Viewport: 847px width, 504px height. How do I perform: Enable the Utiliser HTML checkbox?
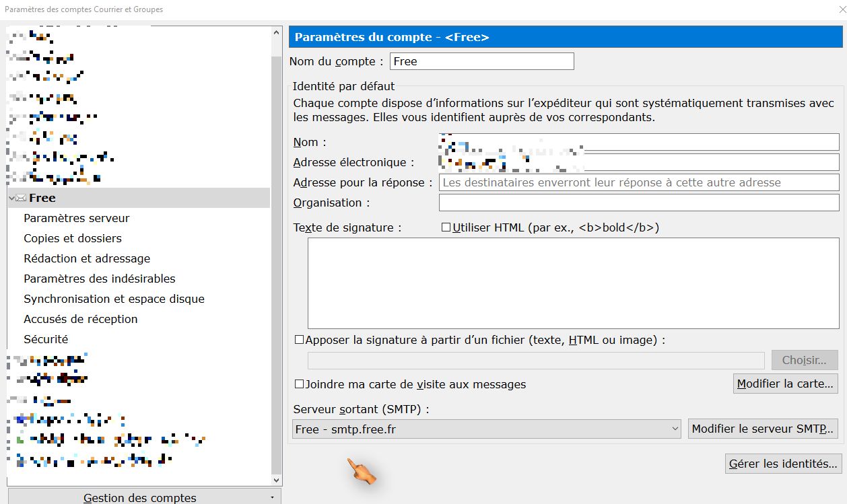(x=446, y=227)
